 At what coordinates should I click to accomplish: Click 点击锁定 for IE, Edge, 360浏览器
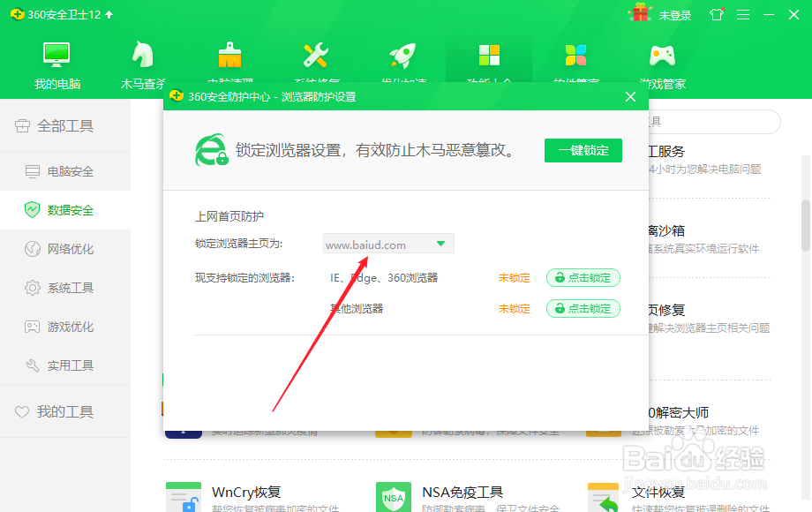click(x=583, y=278)
